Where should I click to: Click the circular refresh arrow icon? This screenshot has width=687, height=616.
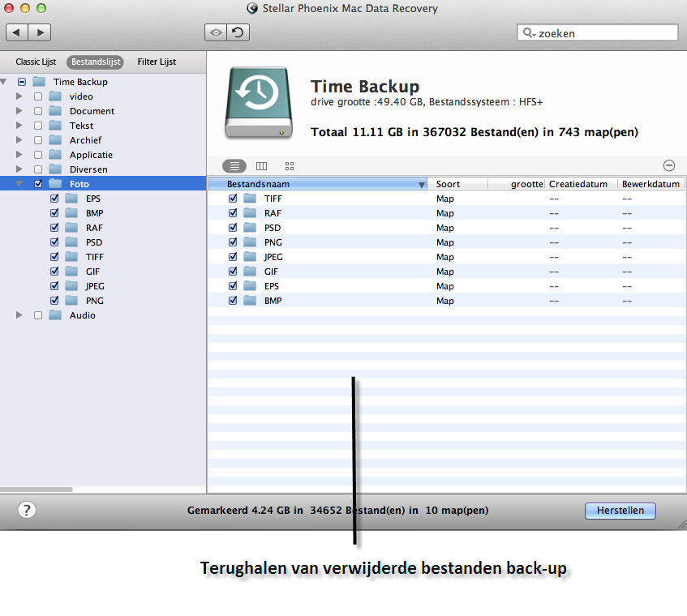pyautogui.click(x=238, y=33)
